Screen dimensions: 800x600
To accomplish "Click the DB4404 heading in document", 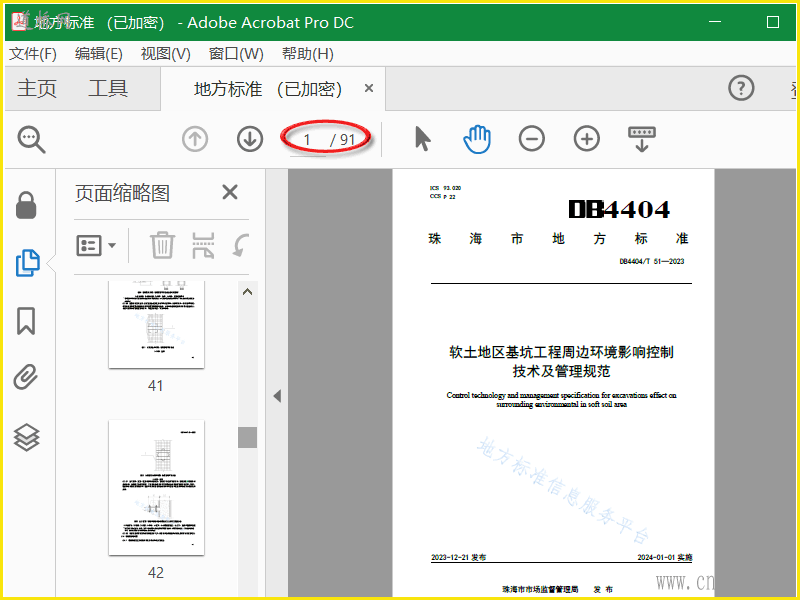I will coord(618,209).
